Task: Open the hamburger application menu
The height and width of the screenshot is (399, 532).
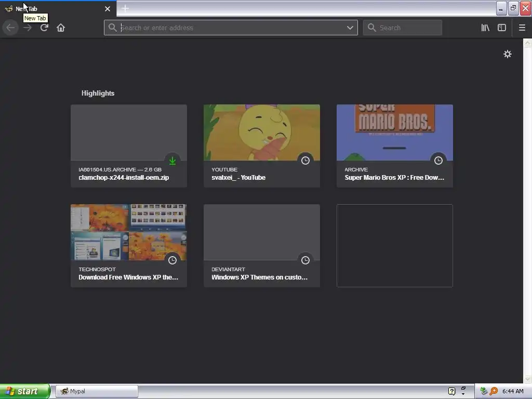Action: tap(522, 28)
